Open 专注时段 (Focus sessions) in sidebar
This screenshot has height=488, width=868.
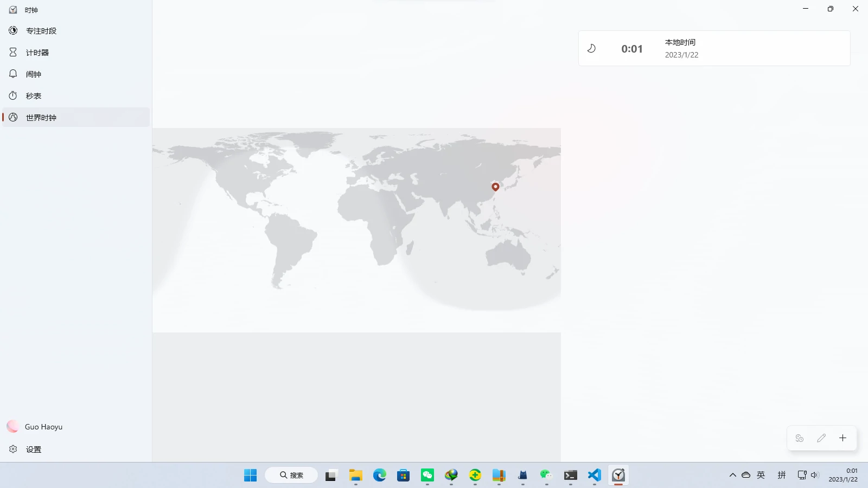pyautogui.click(x=41, y=31)
